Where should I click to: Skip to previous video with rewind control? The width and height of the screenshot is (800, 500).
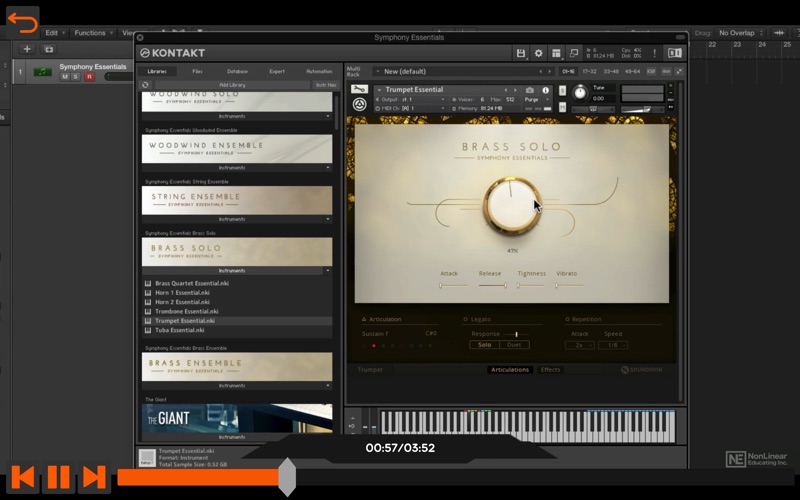23,477
